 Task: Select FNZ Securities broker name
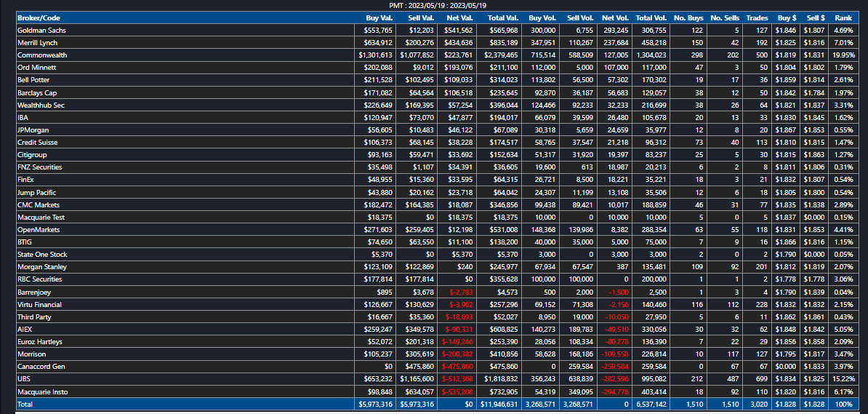pos(40,167)
